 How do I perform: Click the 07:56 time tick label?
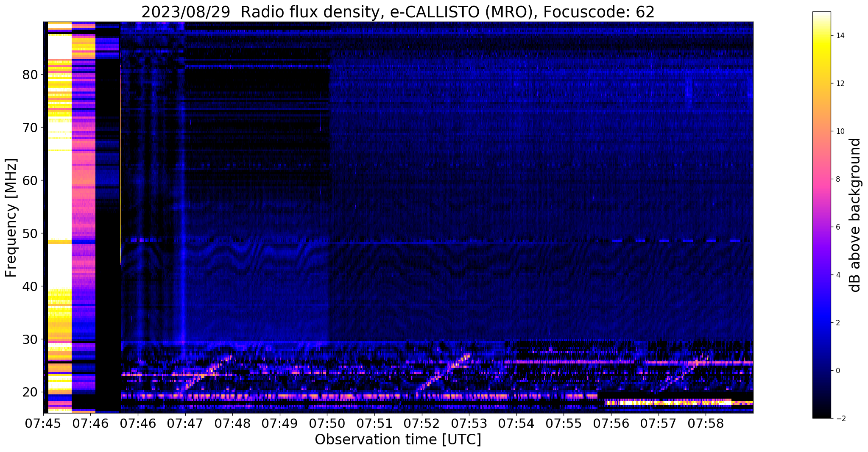(611, 423)
